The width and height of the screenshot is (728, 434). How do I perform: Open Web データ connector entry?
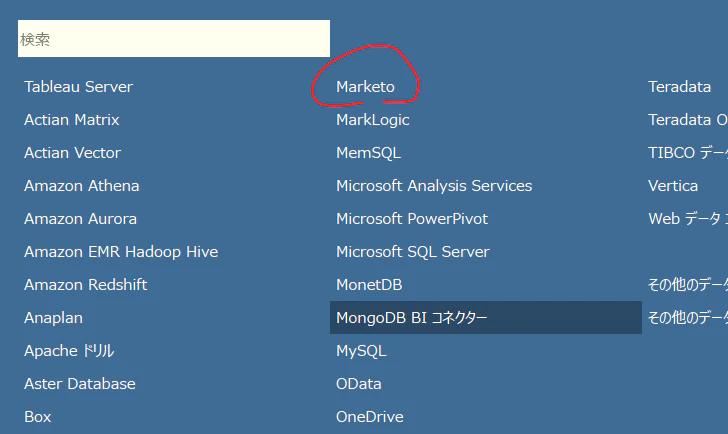click(688, 219)
